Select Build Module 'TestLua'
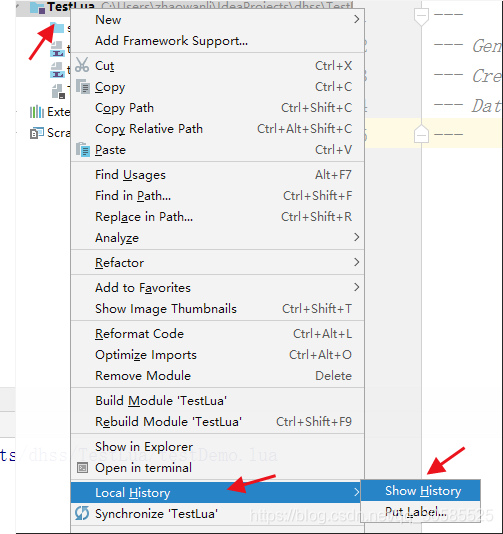This screenshot has height=534, width=503. (x=217, y=401)
